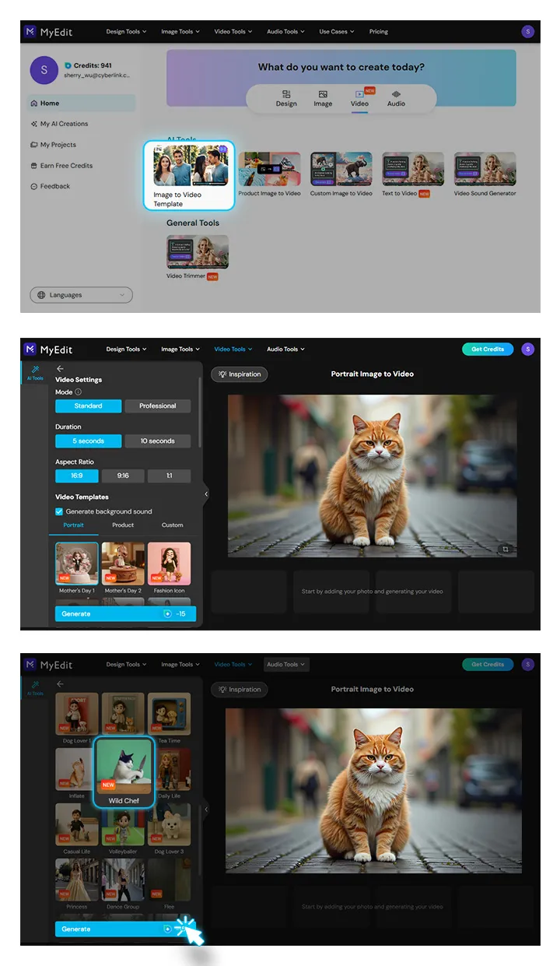Choose Standard mode
Image resolution: width=560 pixels, height=966 pixels.
(x=88, y=406)
